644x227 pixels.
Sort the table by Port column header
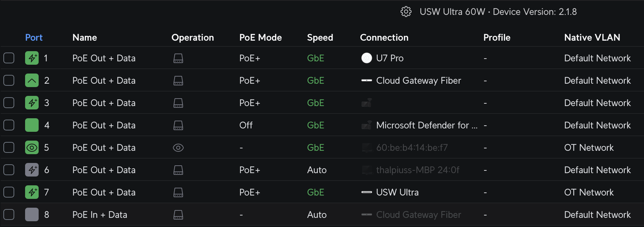(34, 38)
